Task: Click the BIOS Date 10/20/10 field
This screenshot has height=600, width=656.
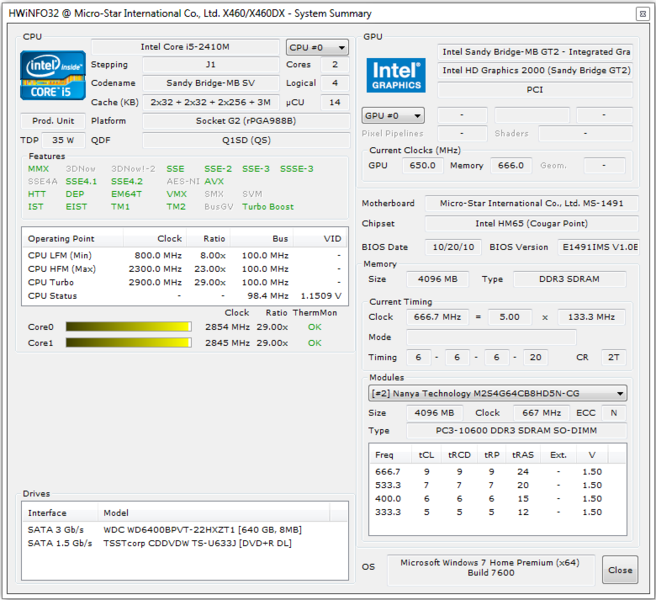Action: (x=454, y=247)
